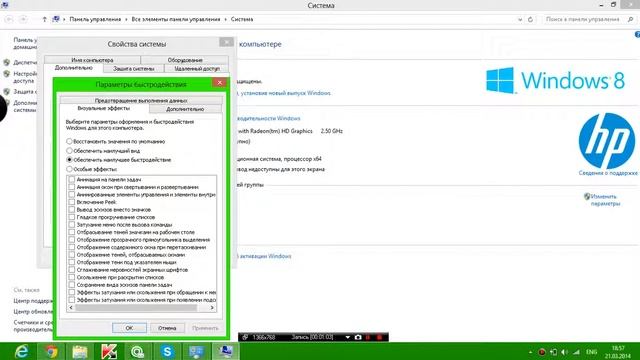Select radio Особые эффекты

point(69,169)
